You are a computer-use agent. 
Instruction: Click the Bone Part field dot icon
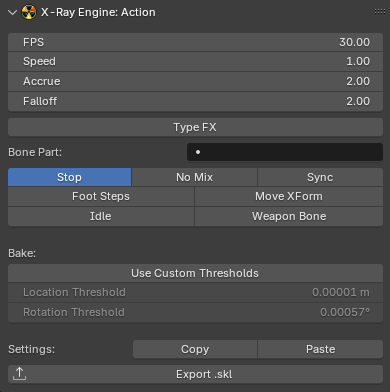click(x=198, y=152)
